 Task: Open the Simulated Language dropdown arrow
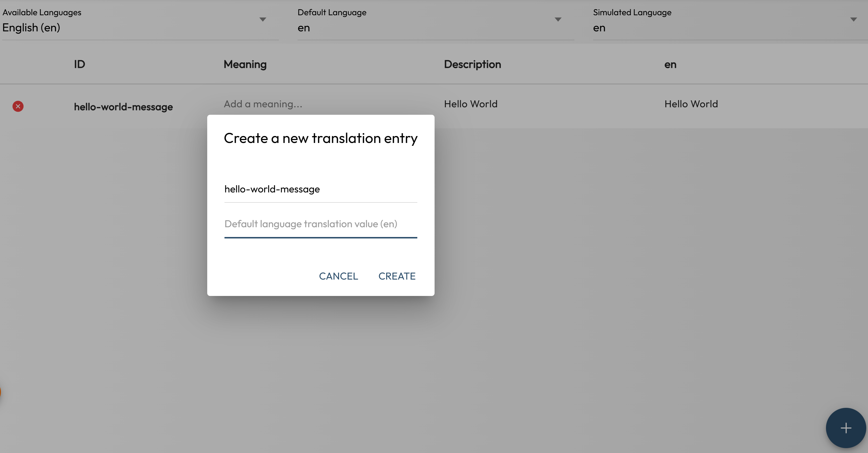(853, 20)
